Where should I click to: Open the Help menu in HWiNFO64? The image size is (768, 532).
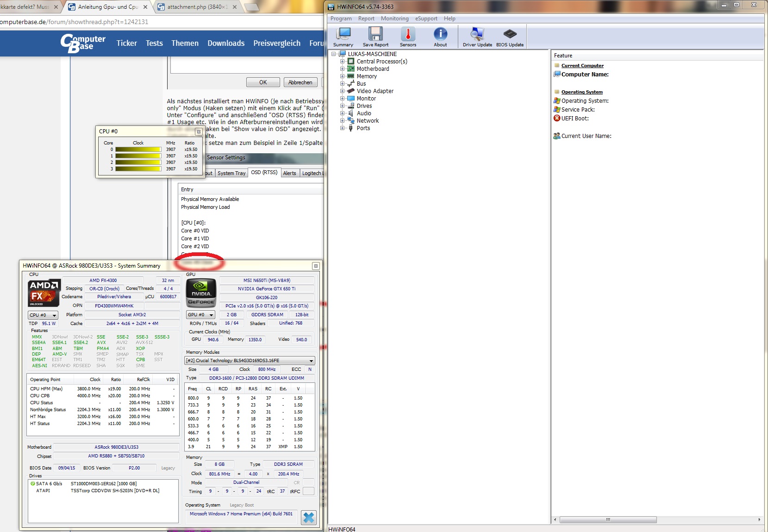point(450,19)
